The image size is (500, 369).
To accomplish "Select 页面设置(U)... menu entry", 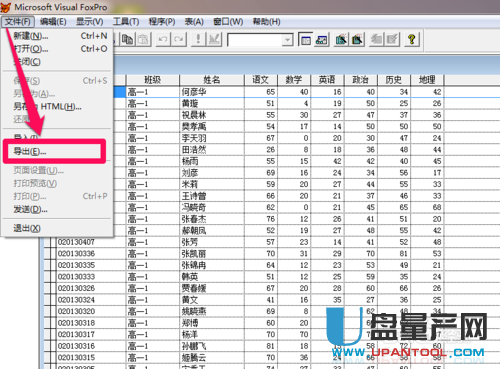I will pyautogui.click(x=57, y=170).
